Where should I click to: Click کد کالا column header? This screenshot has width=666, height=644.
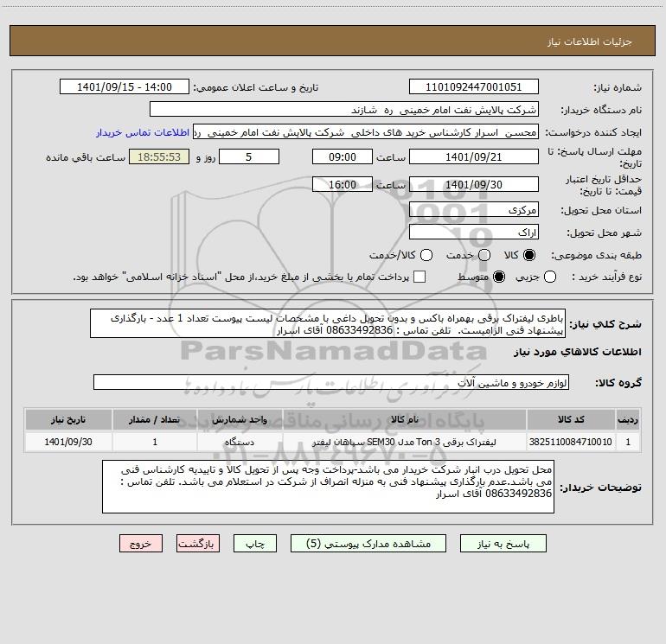(571, 420)
